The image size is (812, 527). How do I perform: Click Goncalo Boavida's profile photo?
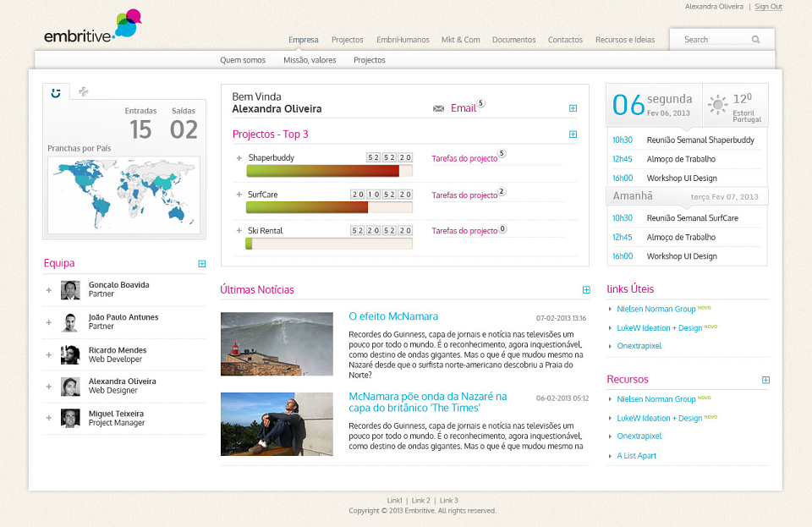pyautogui.click(x=70, y=290)
